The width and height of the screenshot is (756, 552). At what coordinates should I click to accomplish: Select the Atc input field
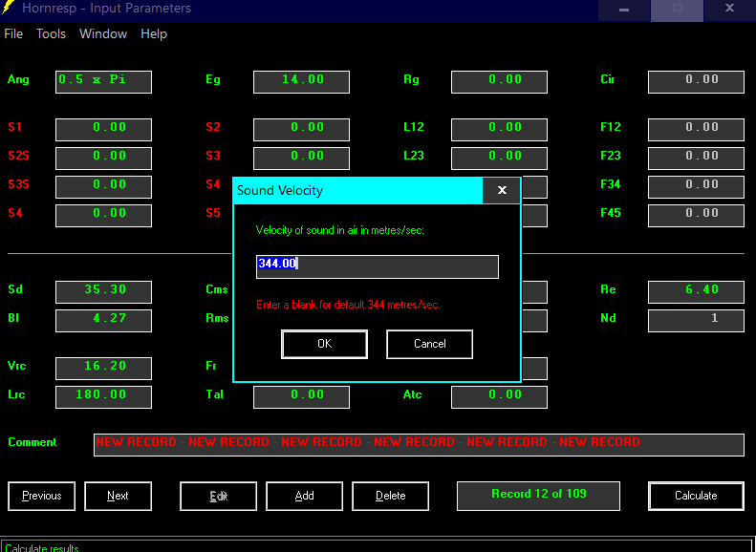tap(499, 397)
